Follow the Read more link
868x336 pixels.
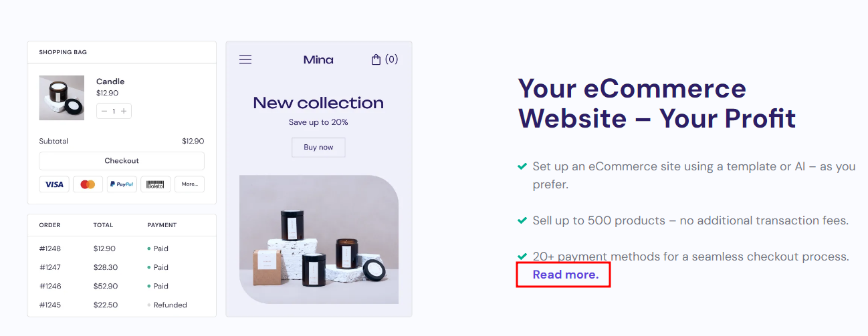565,275
